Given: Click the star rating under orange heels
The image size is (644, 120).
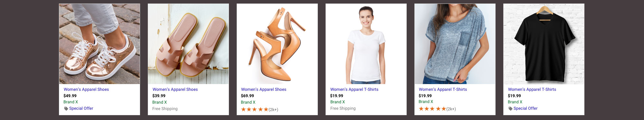Looking at the screenshot, I should pos(255,109).
